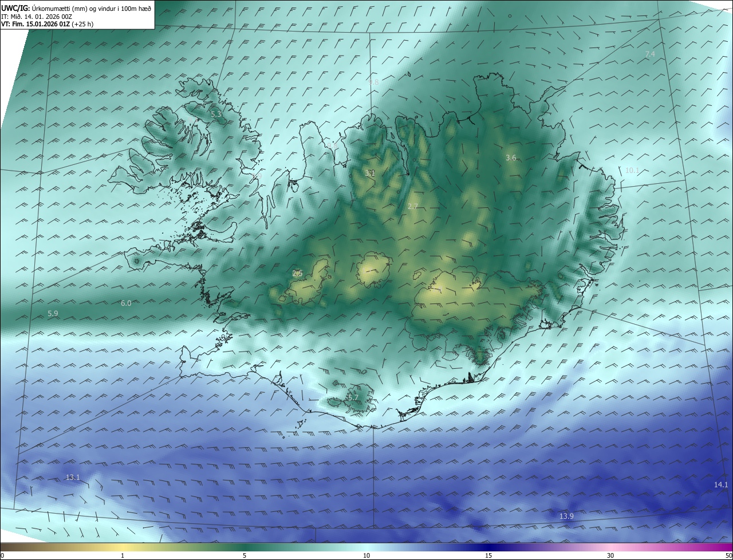The width and height of the screenshot is (733, 560).
Task: Click the 5.9 value over the western ocean
Action: pos(53,314)
